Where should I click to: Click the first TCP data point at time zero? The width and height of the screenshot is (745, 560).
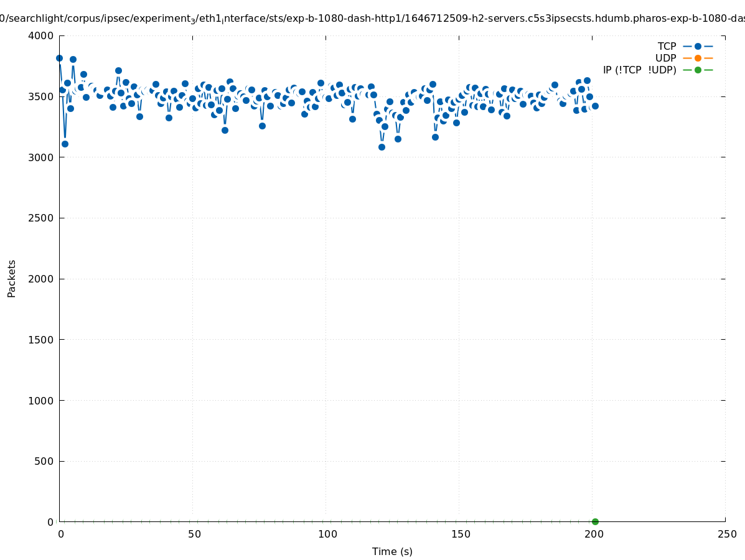(x=59, y=58)
